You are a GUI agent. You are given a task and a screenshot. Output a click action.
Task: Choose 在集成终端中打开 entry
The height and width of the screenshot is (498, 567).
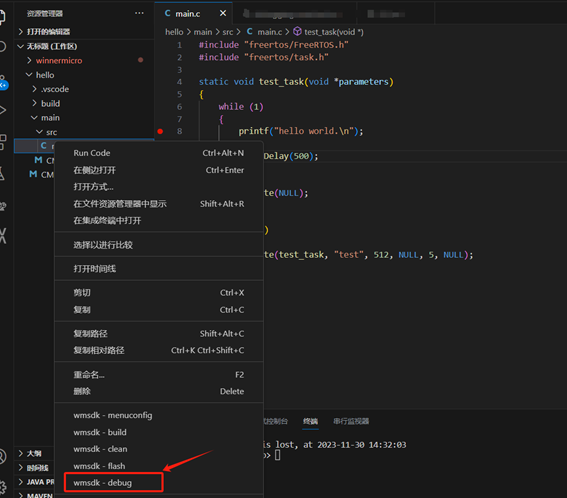(x=158, y=220)
